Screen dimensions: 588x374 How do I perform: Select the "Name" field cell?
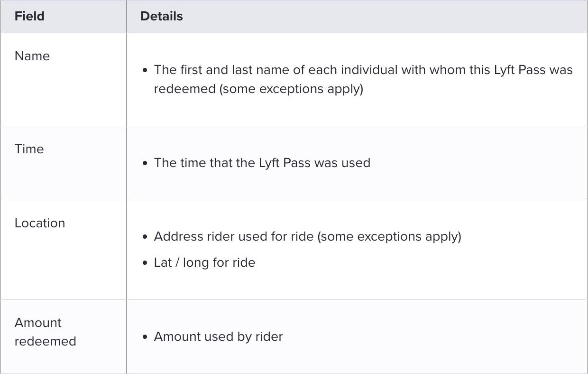pos(32,56)
